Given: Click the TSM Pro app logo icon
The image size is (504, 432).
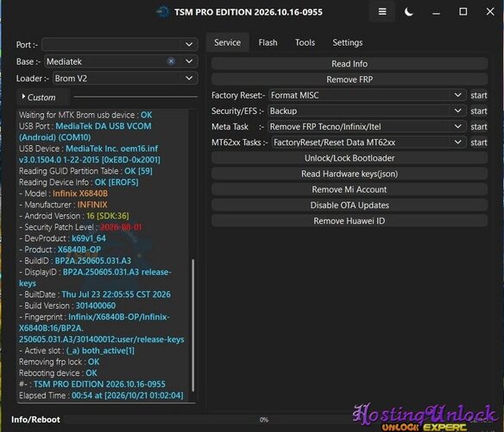Looking at the screenshot, I should click(x=162, y=12).
